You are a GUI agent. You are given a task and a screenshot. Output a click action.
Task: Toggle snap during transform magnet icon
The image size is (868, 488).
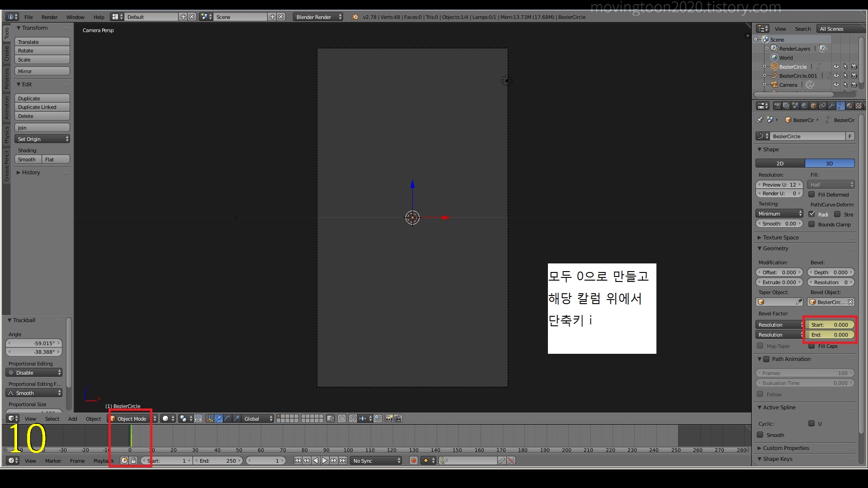click(353, 418)
